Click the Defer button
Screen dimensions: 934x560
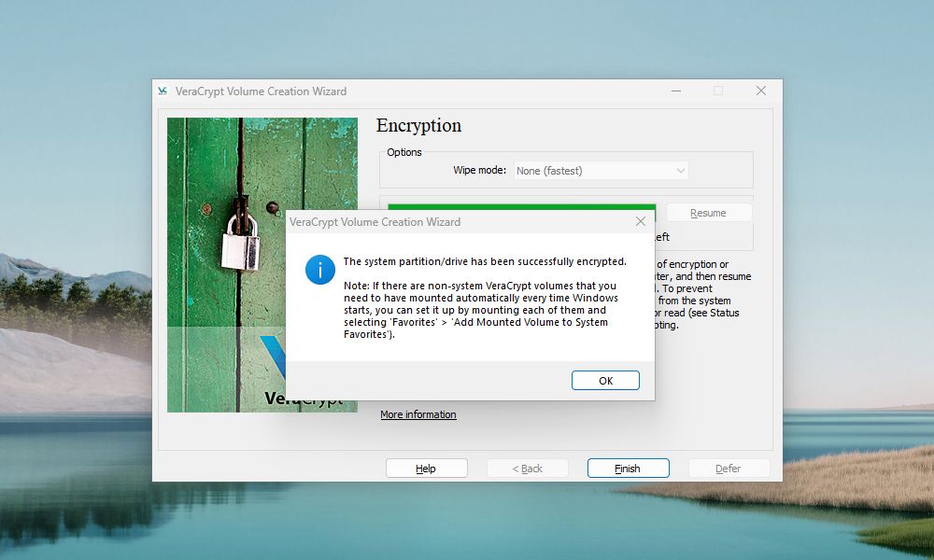[x=728, y=469]
